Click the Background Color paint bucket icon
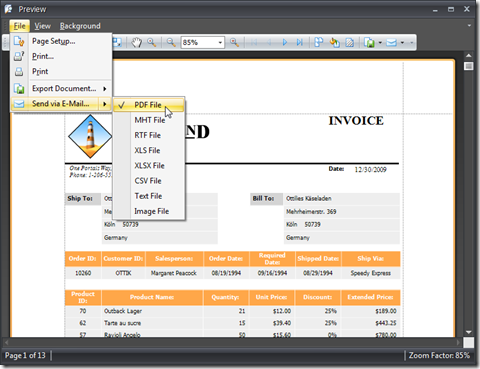The height and width of the screenshot is (369, 480). 334,42
